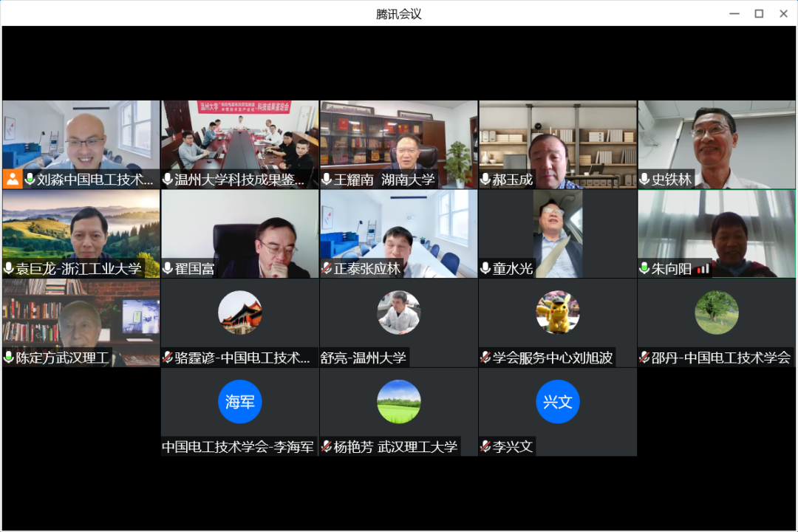Viewport: 798px width, 532px height.
Task: Click the muted mic icon next to 杨艳芳 武汉理工大学
Action: pos(327,447)
